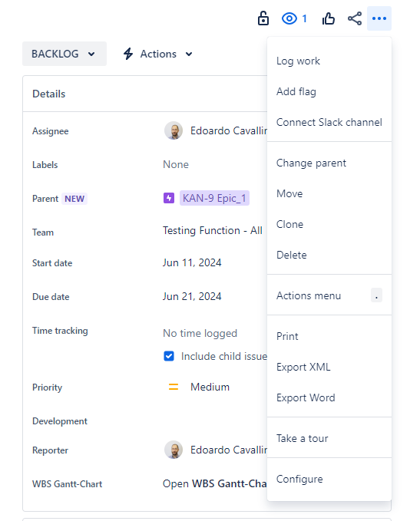This screenshot has width=420, height=521.
Task: Close the three-dots more actions menu
Action: coord(379,18)
